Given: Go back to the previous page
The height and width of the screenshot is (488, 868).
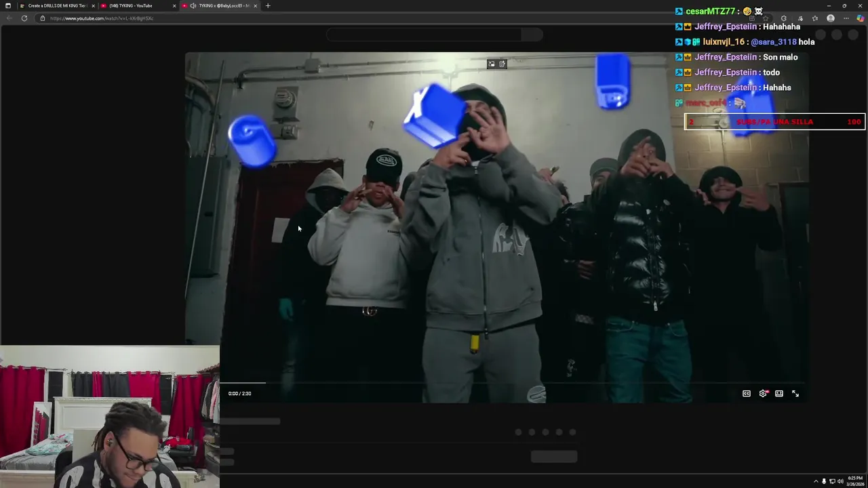Looking at the screenshot, I should [x=9, y=18].
